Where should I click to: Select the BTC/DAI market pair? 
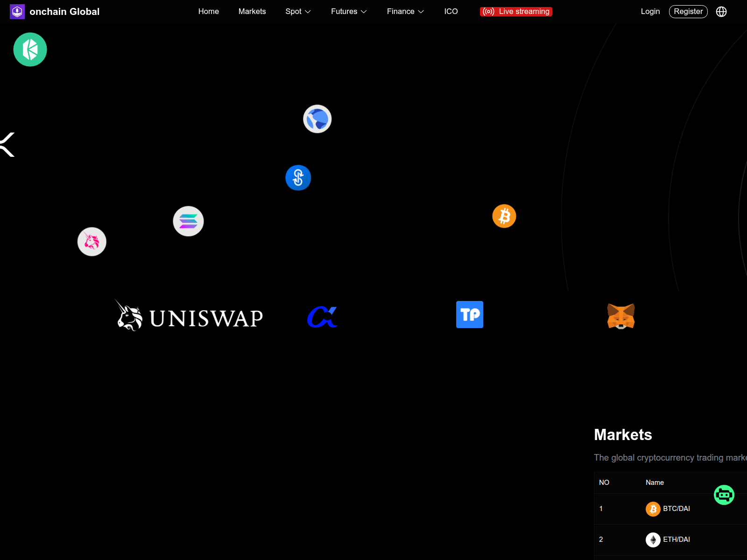point(677,509)
